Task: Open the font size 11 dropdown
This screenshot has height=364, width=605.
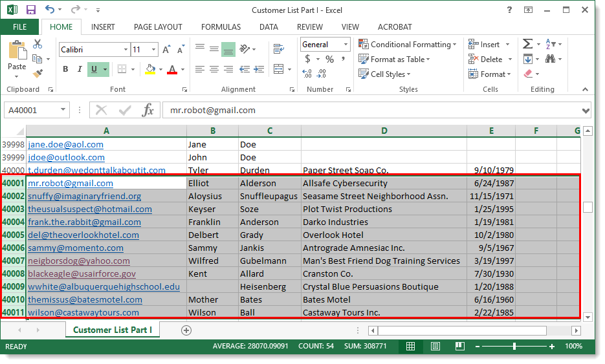Action: [153, 49]
